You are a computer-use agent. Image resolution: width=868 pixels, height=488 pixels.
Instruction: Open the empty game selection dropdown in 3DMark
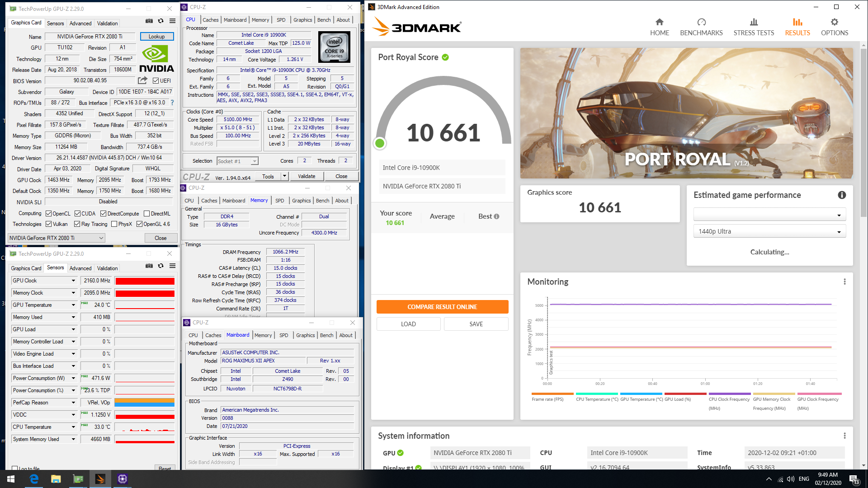[x=769, y=215]
